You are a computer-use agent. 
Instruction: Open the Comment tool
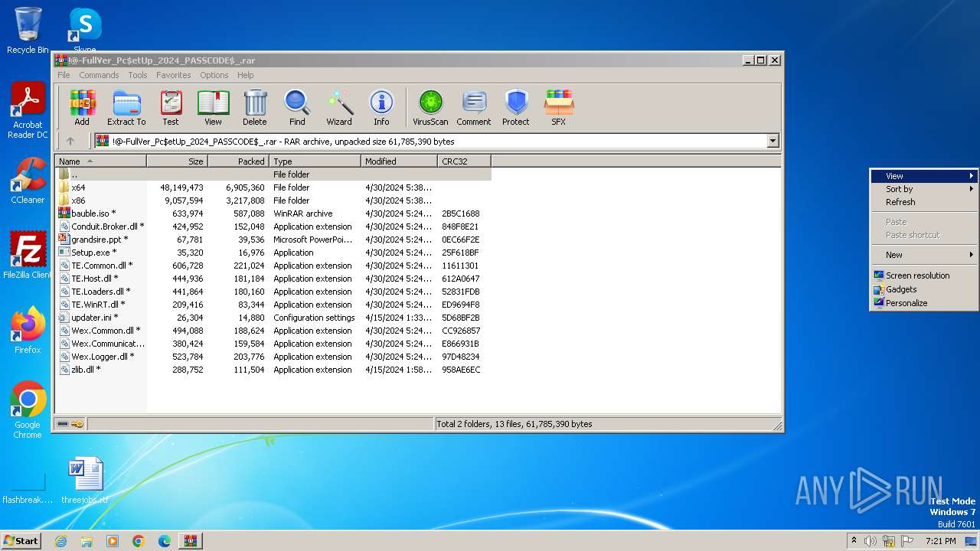click(x=474, y=107)
